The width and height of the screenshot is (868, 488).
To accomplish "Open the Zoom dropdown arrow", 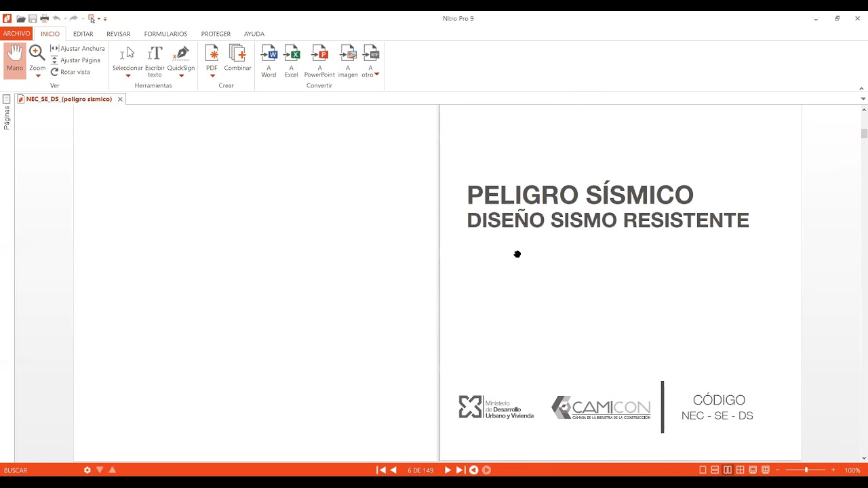I will click(x=37, y=75).
